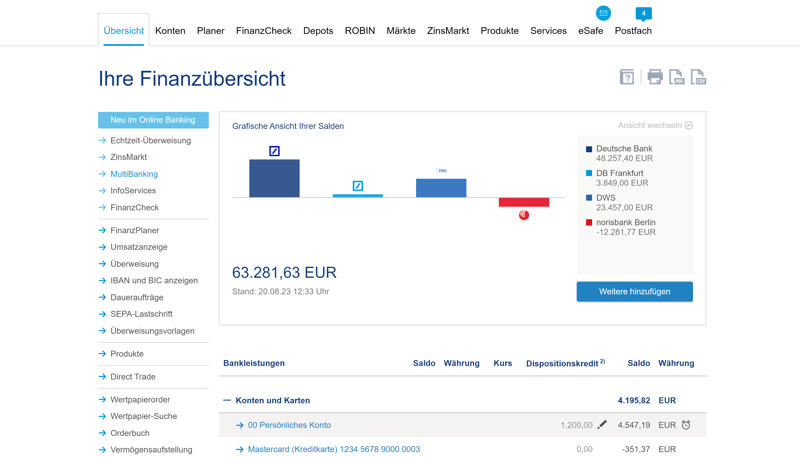Image resolution: width=800 pixels, height=458 pixels.
Task: Click alarm clock icon on Persönliches Konto row
Action: (x=686, y=425)
